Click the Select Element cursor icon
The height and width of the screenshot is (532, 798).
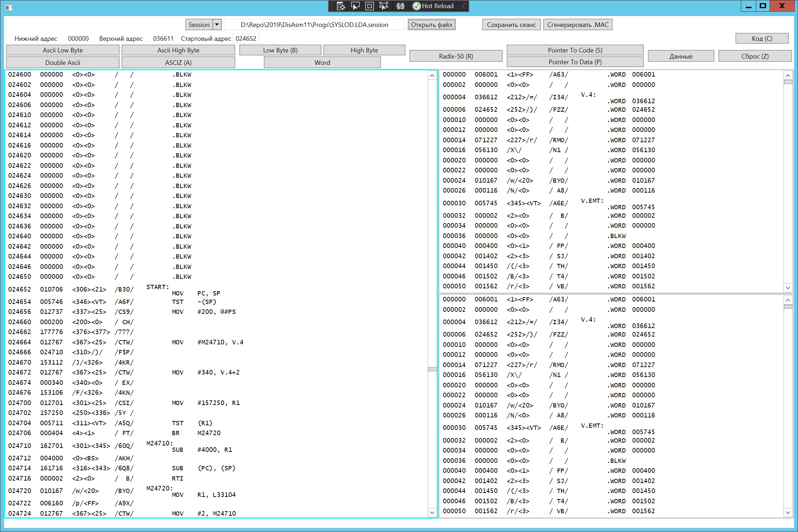355,6
